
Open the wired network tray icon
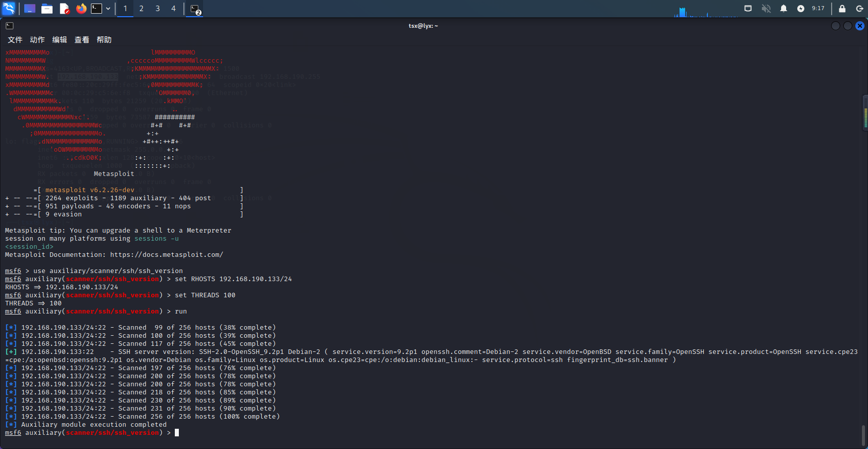tap(748, 9)
